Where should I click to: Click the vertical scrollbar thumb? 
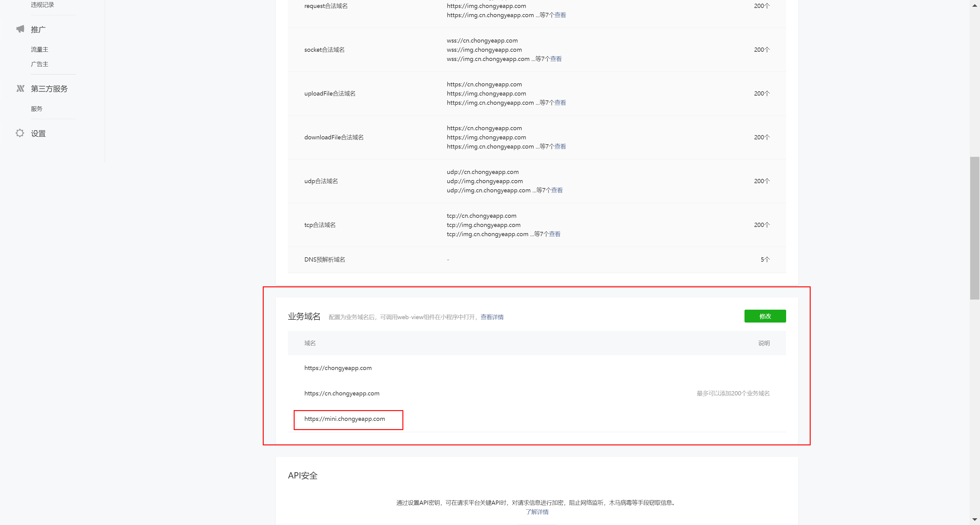[975, 228]
